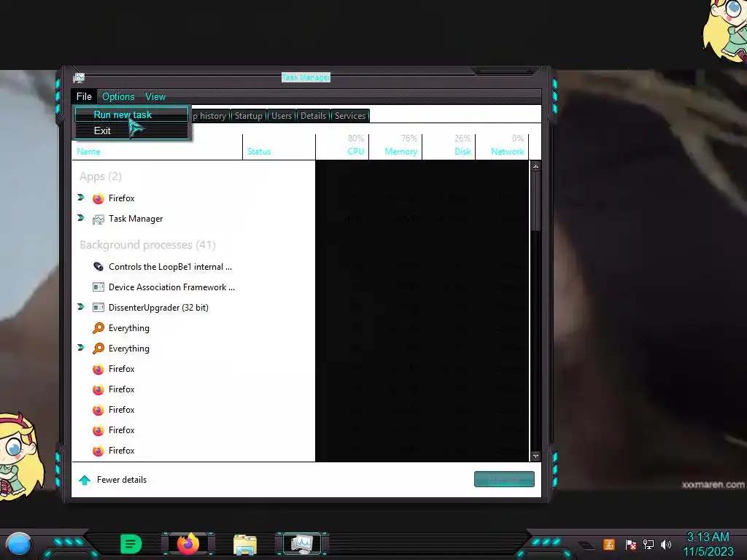Click the 'Background processes (41)' group header

pos(147,245)
